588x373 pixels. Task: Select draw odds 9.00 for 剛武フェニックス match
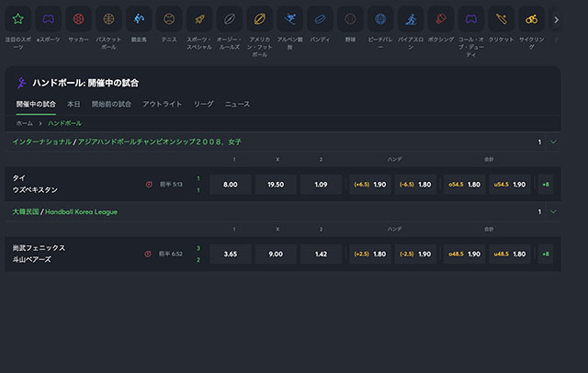(275, 253)
